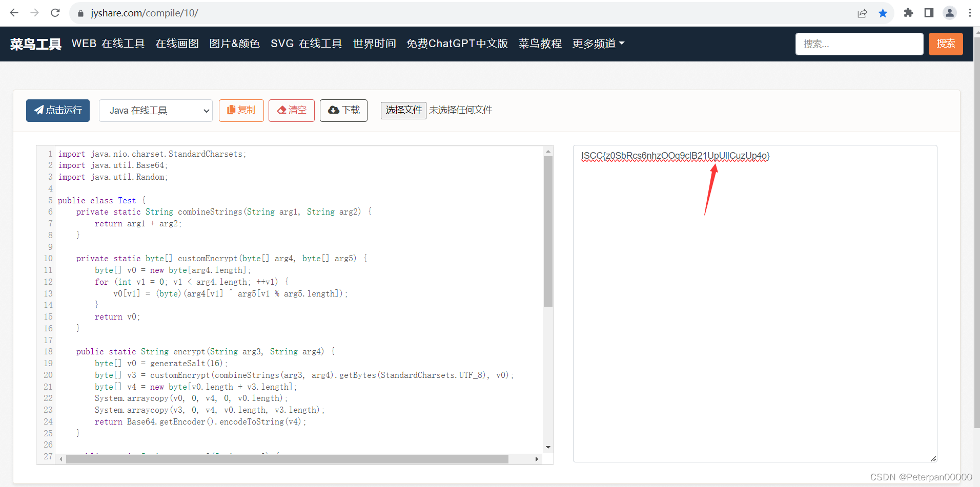Click 'import java.util.Random;' line

[113, 177]
